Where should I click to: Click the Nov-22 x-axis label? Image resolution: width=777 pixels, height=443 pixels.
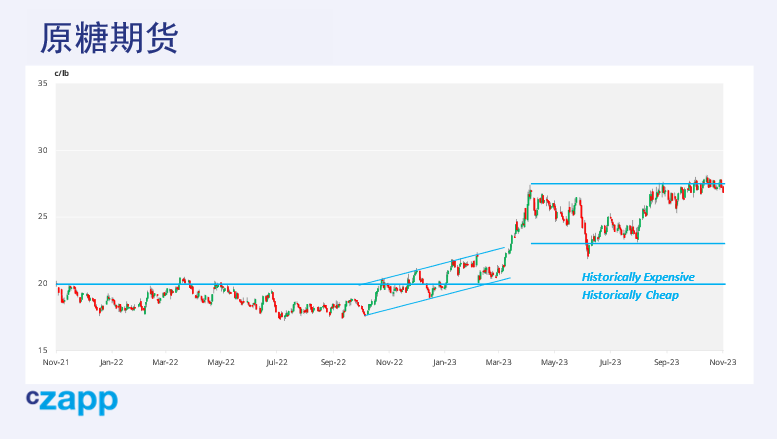click(x=389, y=361)
